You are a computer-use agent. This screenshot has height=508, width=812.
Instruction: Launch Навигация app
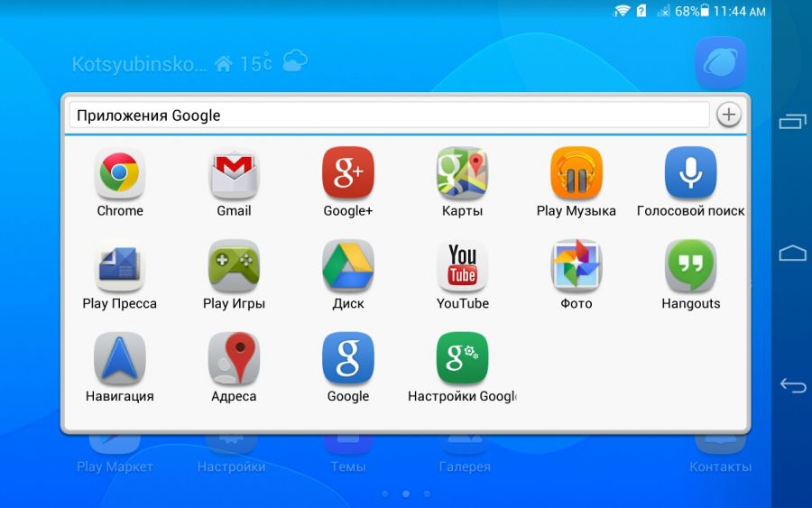(120, 359)
